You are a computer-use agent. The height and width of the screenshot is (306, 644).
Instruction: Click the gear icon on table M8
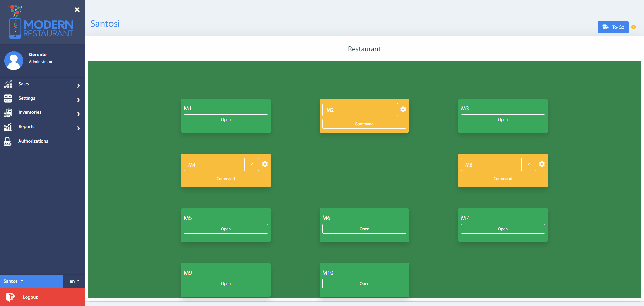(x=542, y=164)
